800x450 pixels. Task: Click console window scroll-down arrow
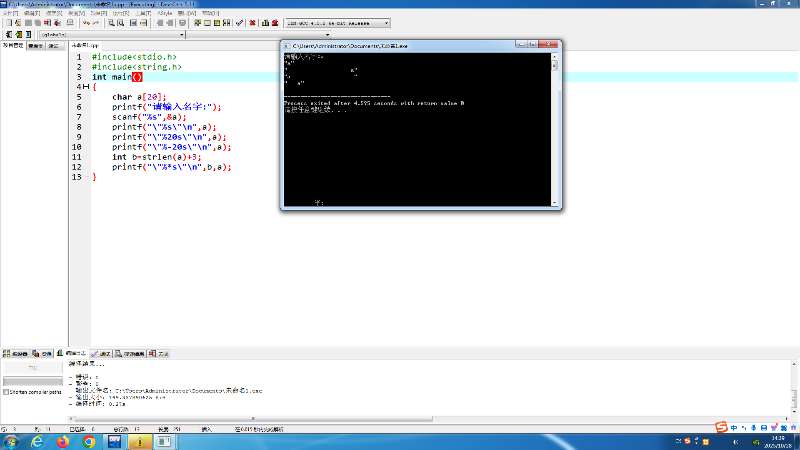coord(555,203)
